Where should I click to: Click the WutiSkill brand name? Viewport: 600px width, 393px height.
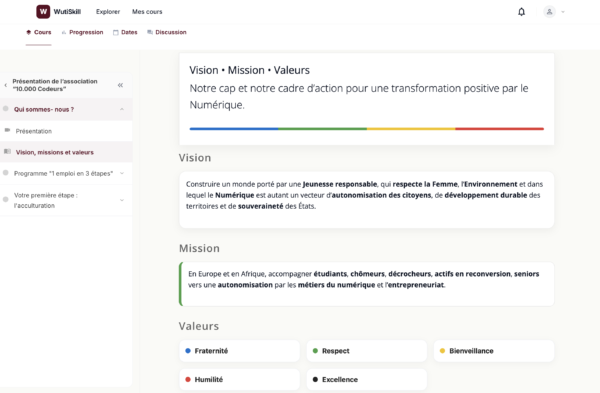coord(67,12)
